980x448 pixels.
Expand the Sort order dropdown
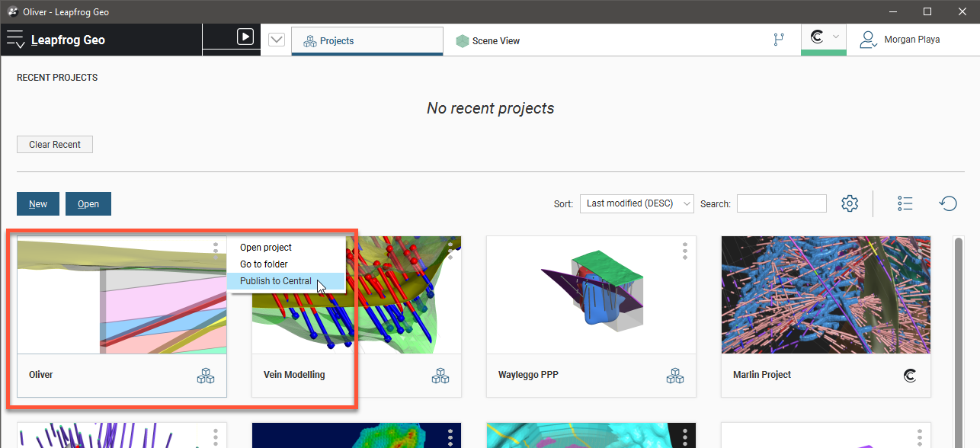[x=637, y=203]
